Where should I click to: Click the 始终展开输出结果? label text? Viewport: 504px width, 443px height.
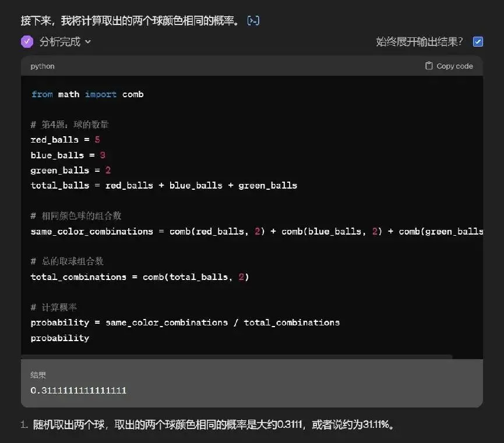coord(419,41)
